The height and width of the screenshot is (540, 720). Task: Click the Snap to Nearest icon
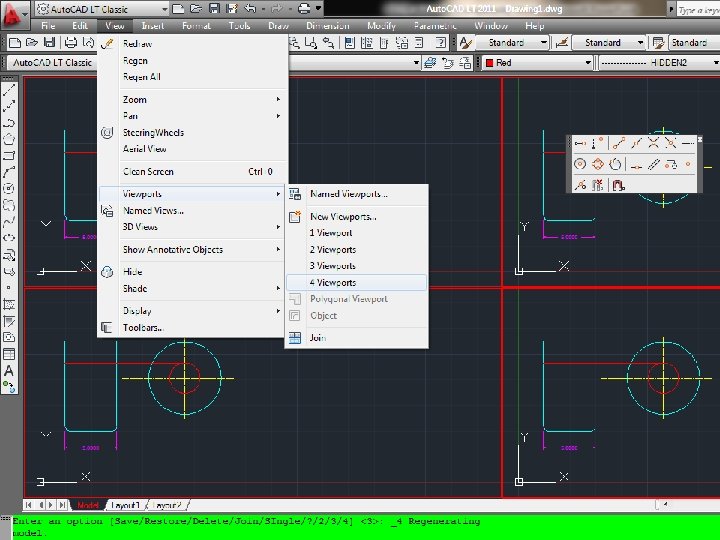(580, 185)
